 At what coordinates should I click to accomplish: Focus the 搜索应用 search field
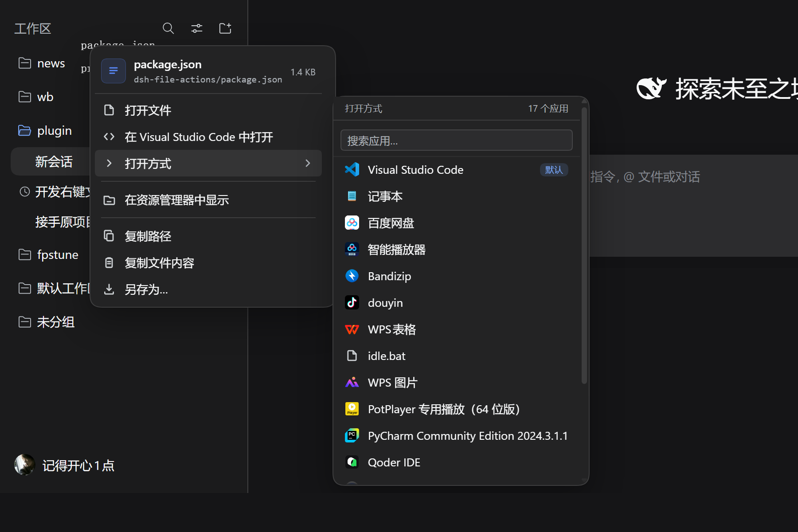coord(456,141)
